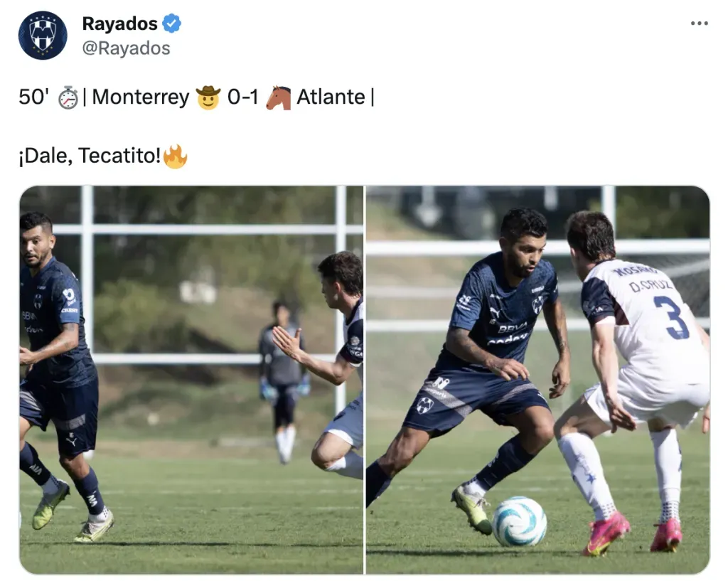Click the fire emoji after Tecatito
This screenshot has height=581, width=728.
pyautogui.click(x=175, y=156)
